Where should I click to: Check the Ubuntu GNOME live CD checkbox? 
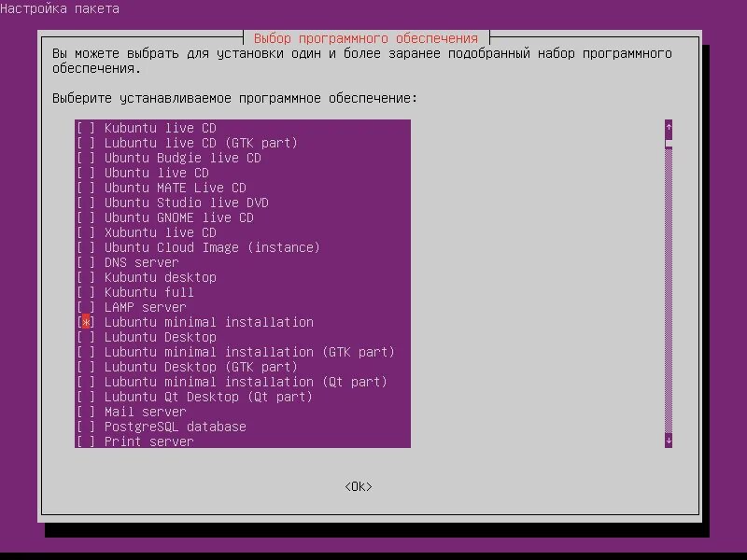(86, 217)
